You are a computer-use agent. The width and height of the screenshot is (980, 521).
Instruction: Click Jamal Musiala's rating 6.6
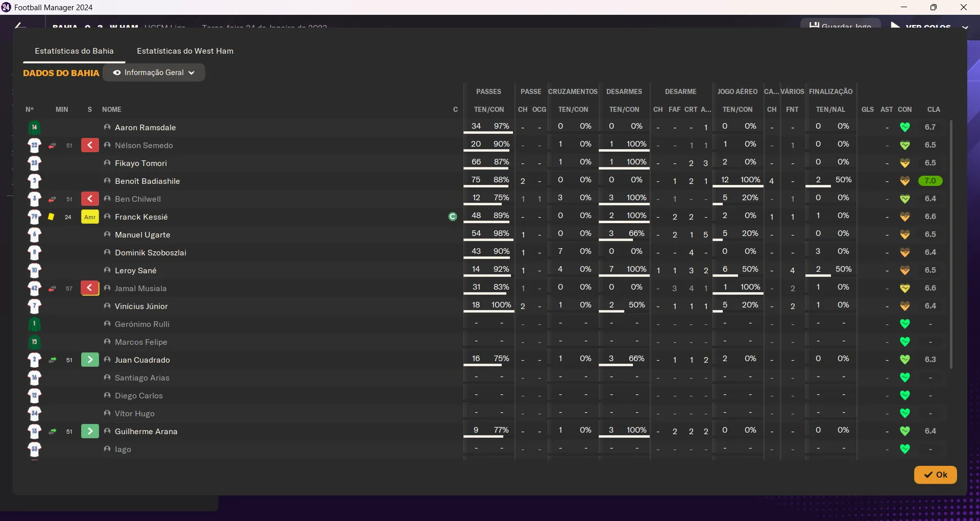pos(930,288)
